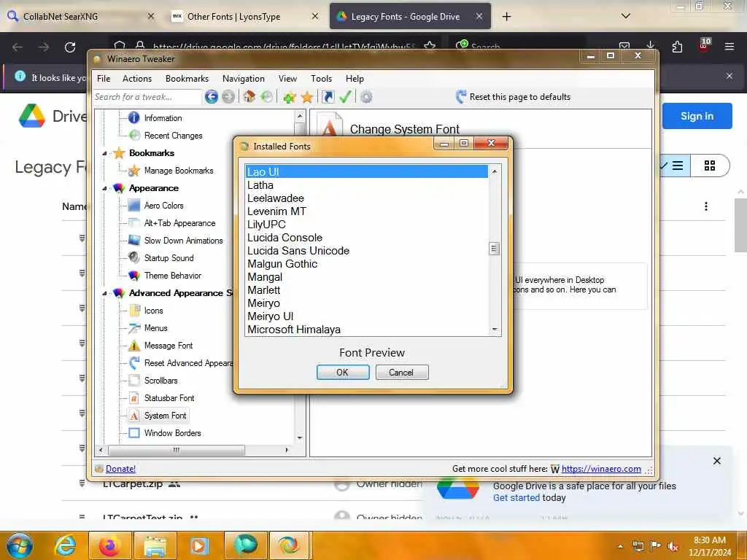
Task: Open Aero Colors tweak in tree
Action: pos(163,206)
